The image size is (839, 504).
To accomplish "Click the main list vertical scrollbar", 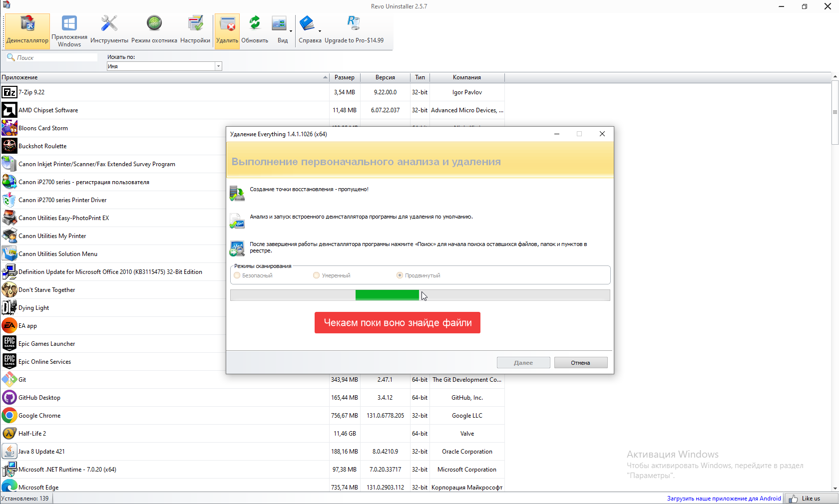I will [835, 112].
